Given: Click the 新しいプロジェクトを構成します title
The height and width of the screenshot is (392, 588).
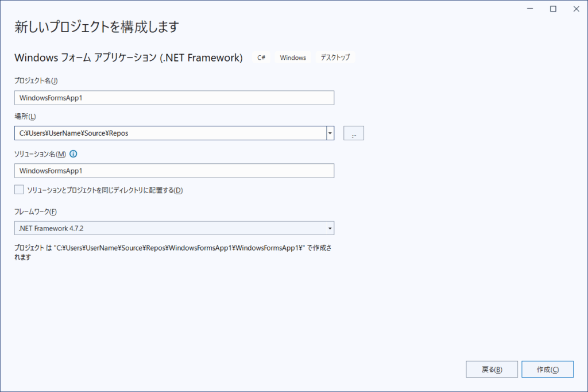Looking at the screenshot, I should (96, 26).
